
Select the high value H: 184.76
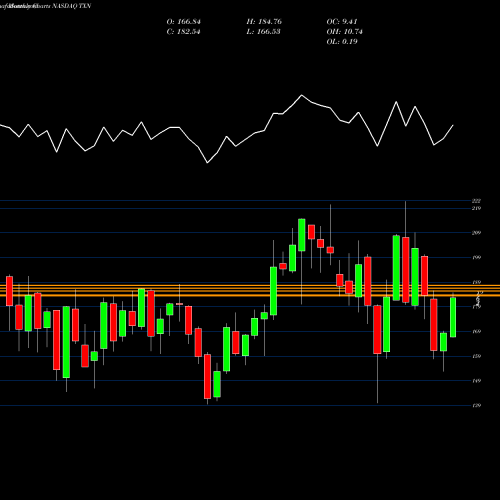point(264,22)
